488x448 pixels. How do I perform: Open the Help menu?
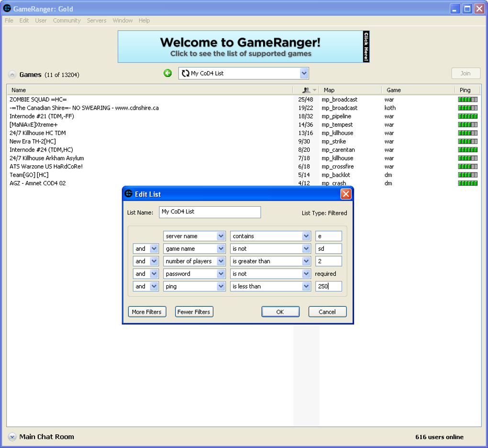click(144, 21)
